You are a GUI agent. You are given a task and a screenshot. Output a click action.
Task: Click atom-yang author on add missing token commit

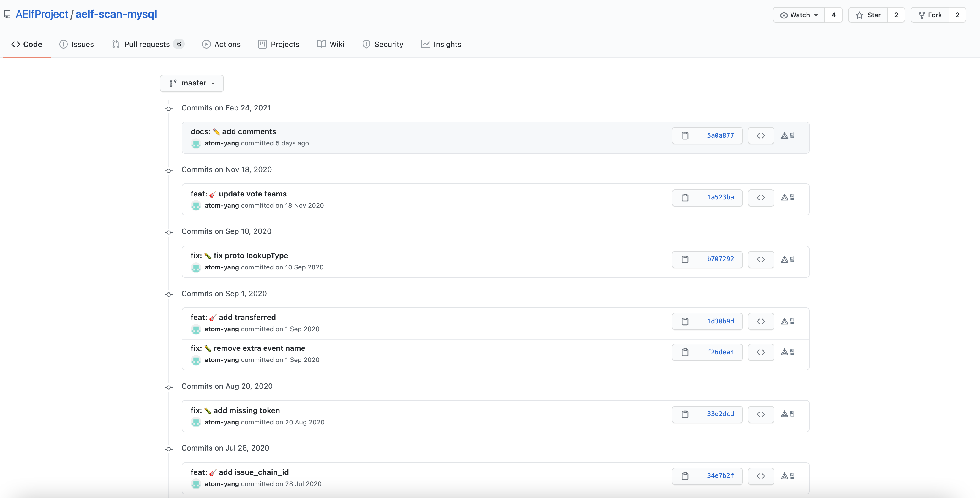click(222, 422)
